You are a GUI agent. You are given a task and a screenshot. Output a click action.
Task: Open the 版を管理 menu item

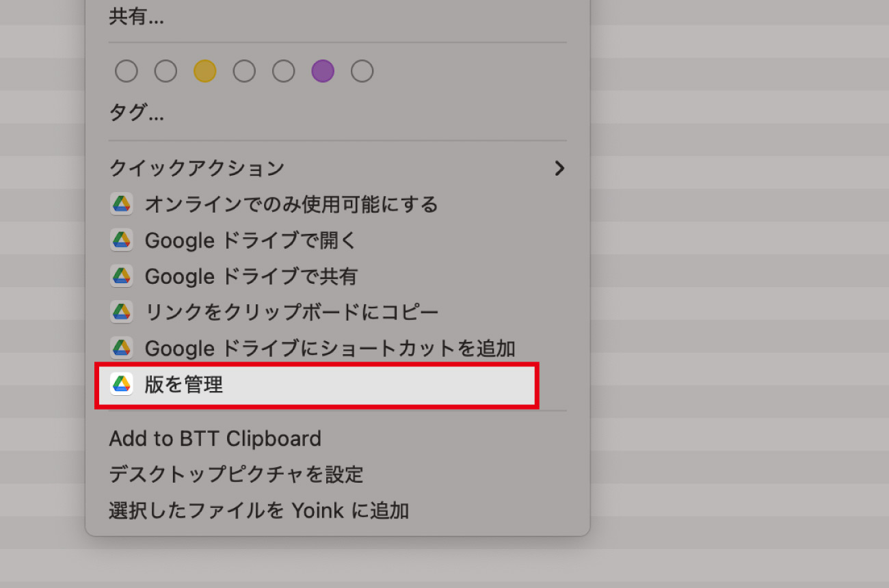tap(317, 385)
